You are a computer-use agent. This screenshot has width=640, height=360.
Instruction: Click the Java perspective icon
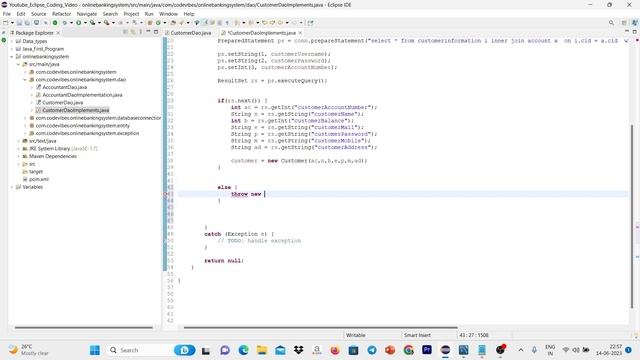point(635,23)
